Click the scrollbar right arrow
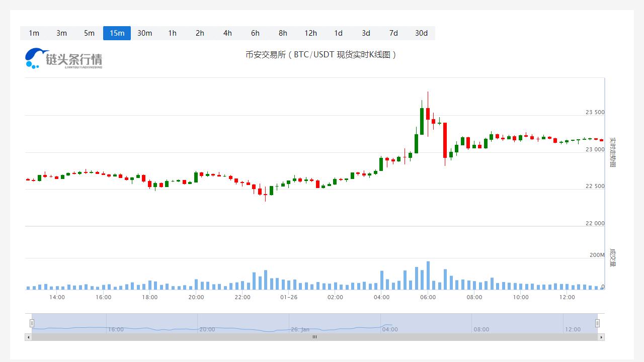 pyautogui.click(x=601, y=337)
